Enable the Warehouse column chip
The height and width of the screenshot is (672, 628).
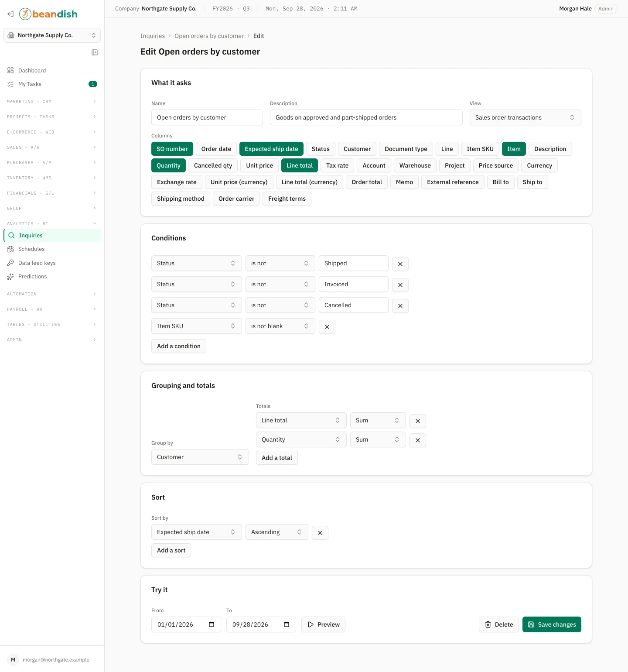click(x=415, y=165)
